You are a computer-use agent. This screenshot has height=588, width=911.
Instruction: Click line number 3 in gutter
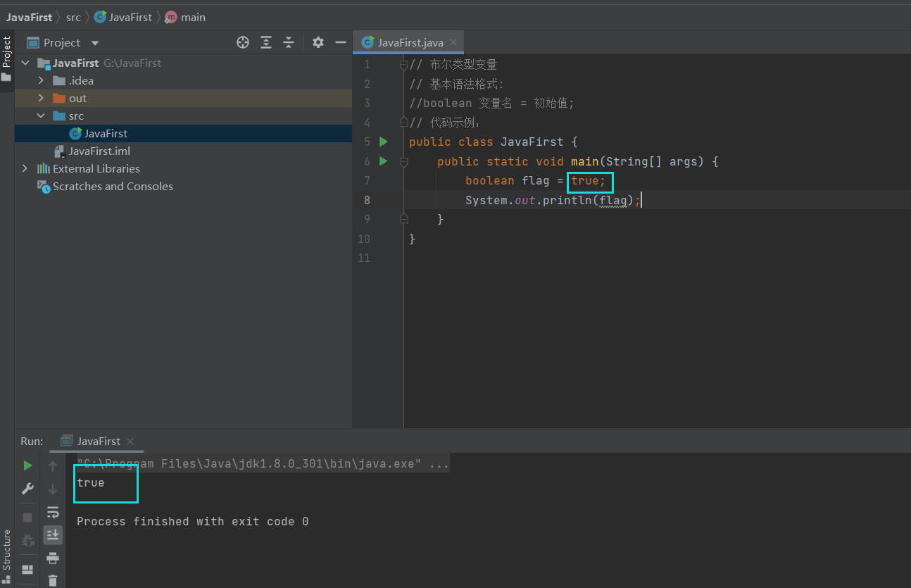[x=367, y=103]
